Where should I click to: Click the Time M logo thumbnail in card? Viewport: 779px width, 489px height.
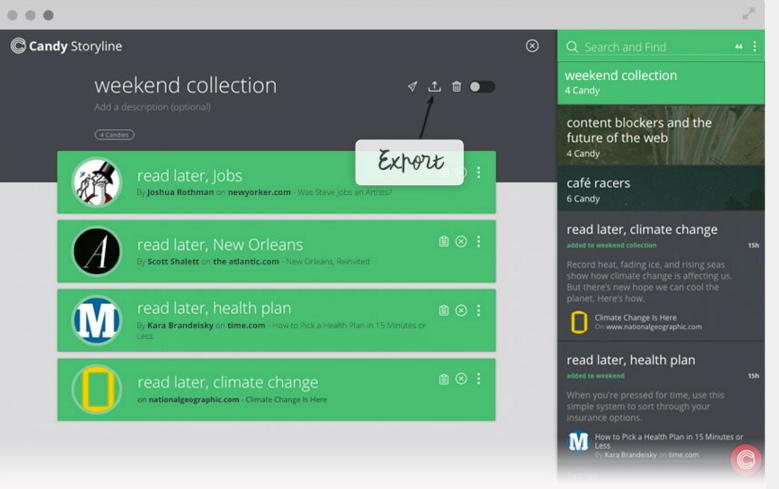pyautogui.click(x=97, y=320)
